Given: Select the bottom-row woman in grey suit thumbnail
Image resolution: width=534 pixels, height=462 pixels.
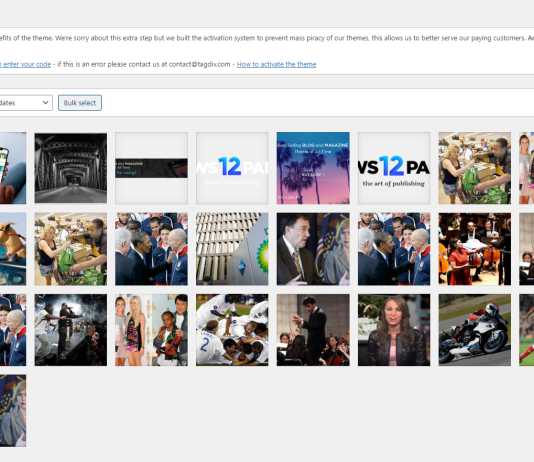Looking at the screenshot, I should click(x=13, y=411).
